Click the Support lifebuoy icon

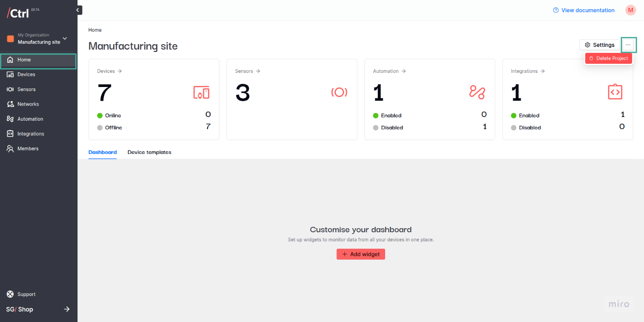pos(10,294)
